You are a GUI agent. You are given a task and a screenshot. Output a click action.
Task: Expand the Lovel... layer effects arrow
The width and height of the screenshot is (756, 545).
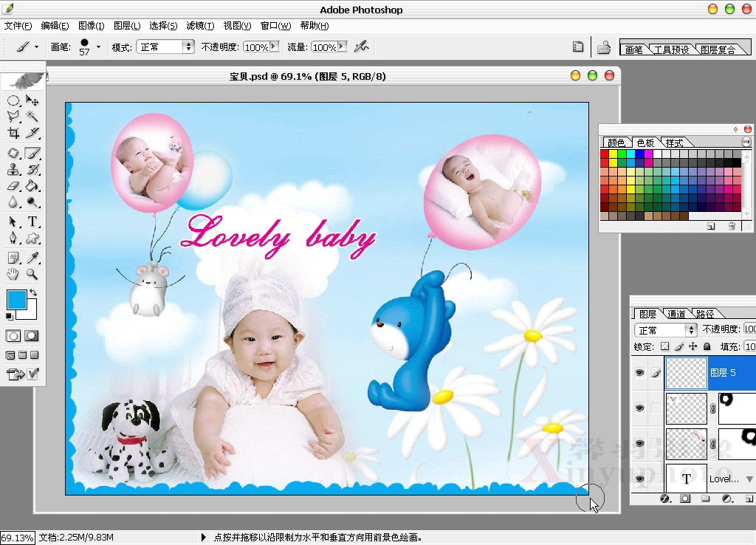750,479
